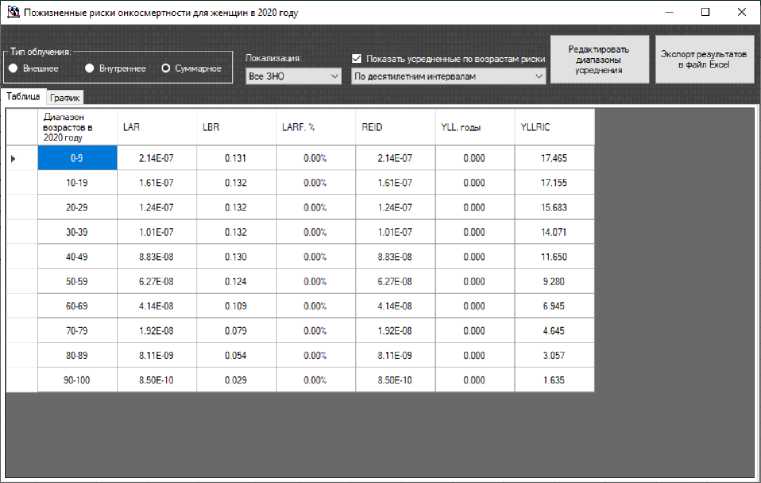761x483 pixels.
Task: Click LAR value 1.61E-07 in row 10-19
Action: [157, 183]
